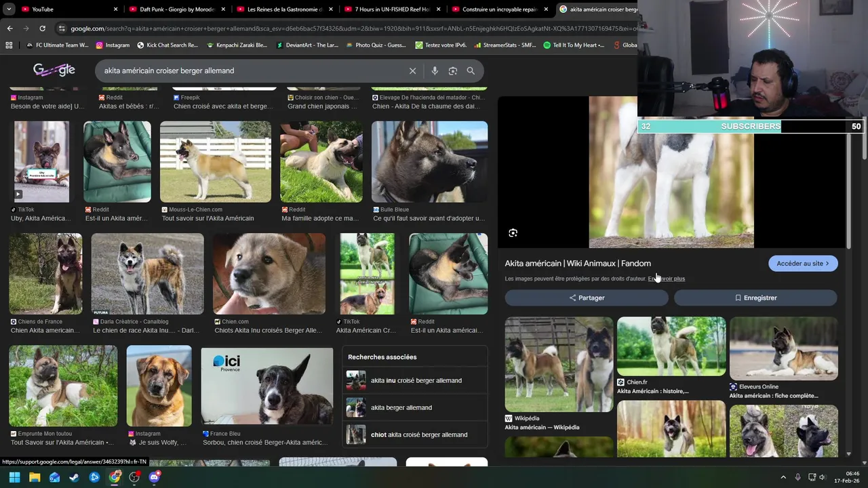This screenshot has width=868, height=488.
Task: Open the Instagram bookmark
Action: click(x=113, y=45)
